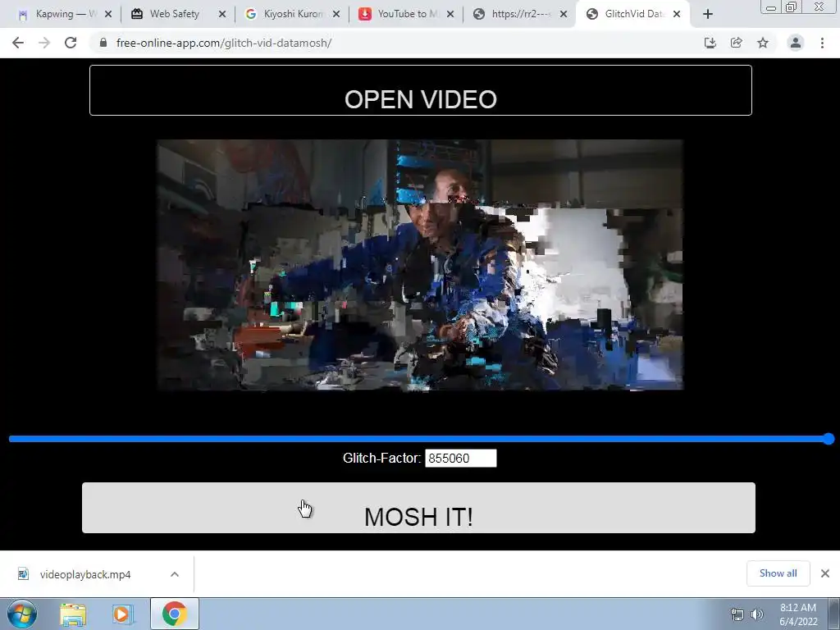Switch to the YouTube to MP tab
This screenshot has width=840, height=630.
pos(405,15)
